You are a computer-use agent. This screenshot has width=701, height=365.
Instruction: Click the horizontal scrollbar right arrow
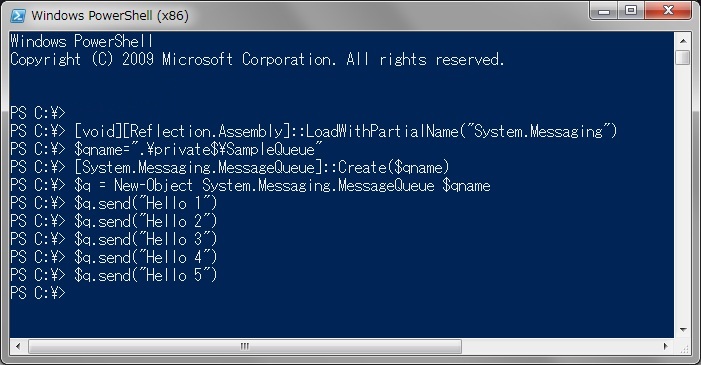click(665, 346)
